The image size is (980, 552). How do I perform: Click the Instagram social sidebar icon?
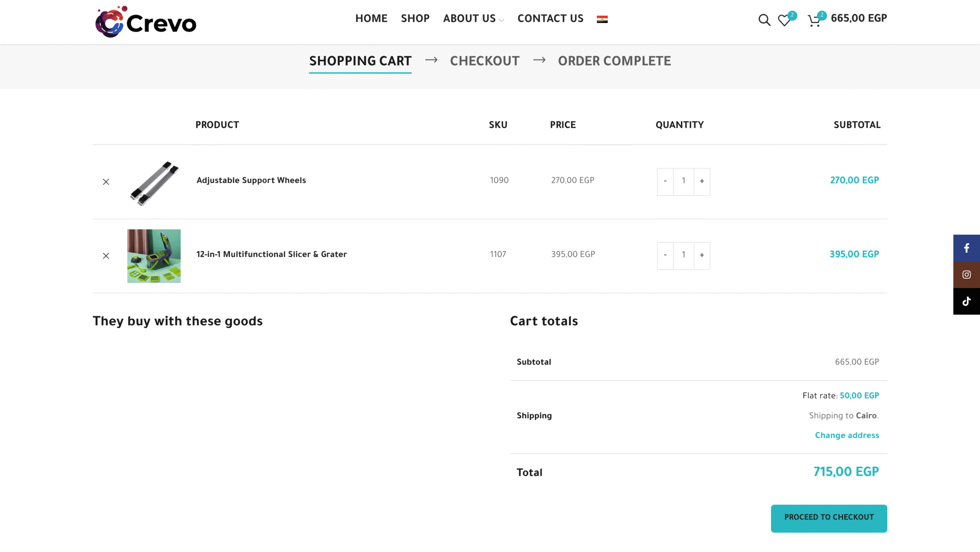(x=966, y=274)
